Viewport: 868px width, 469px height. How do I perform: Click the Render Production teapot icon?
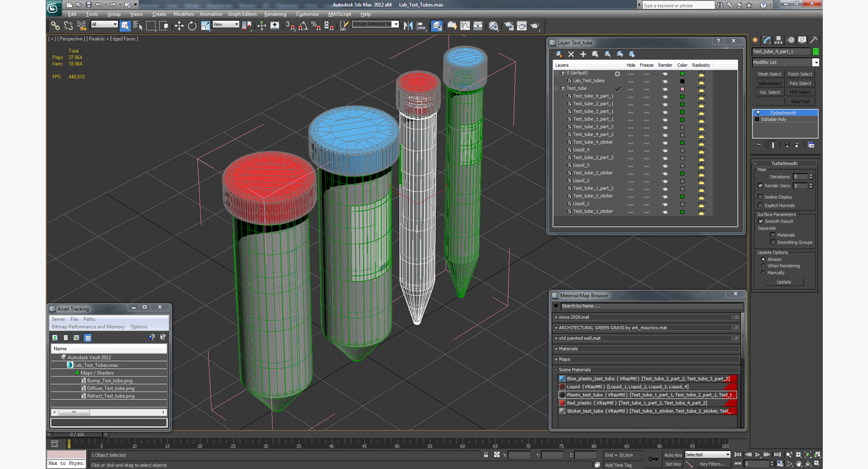coord(535,26)
